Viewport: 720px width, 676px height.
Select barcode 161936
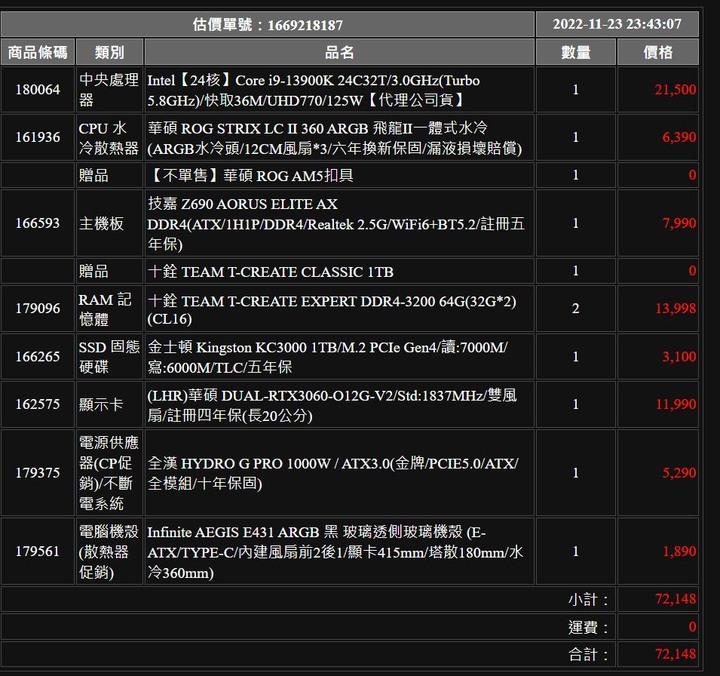click(38, 137)
